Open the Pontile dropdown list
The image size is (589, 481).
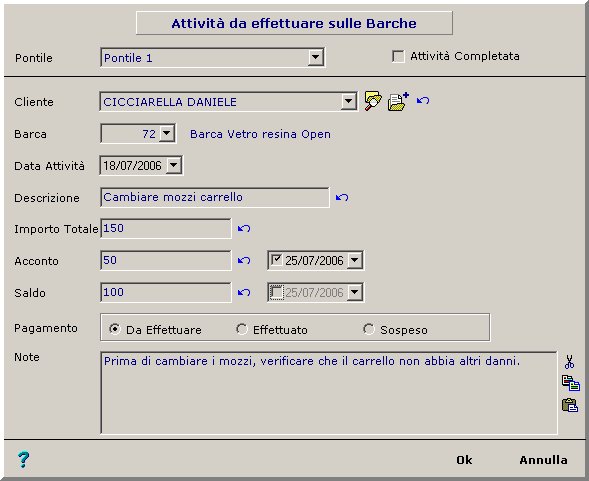click(x=316, y=57)
